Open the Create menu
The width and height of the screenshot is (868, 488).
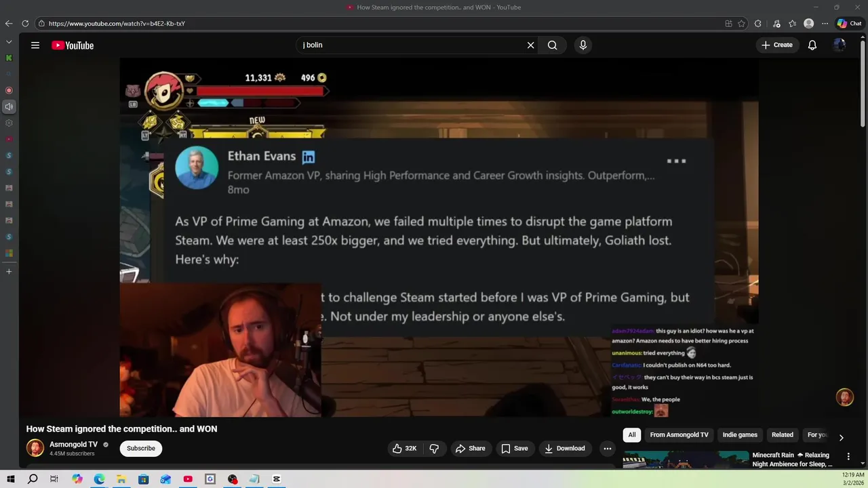pos(777,45)
